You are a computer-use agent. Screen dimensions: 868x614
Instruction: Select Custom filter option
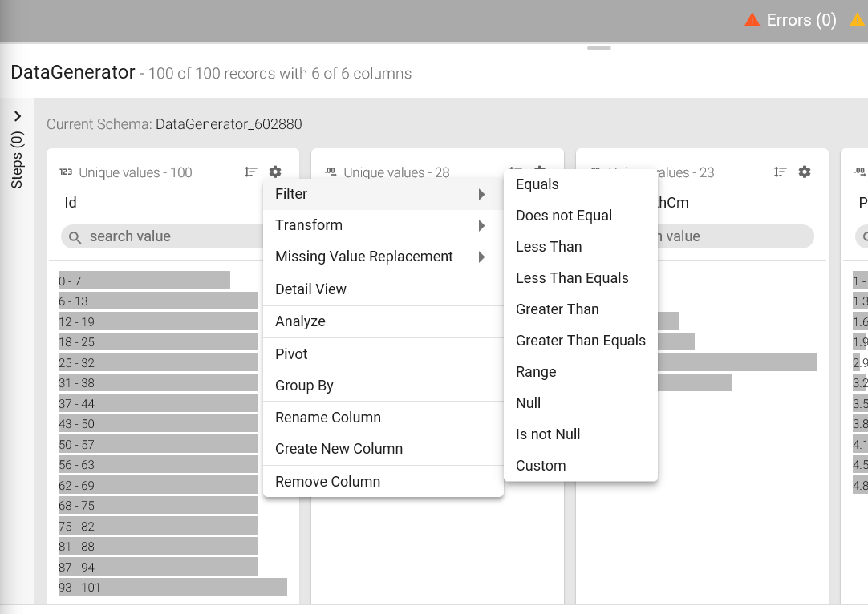(541, 466)
